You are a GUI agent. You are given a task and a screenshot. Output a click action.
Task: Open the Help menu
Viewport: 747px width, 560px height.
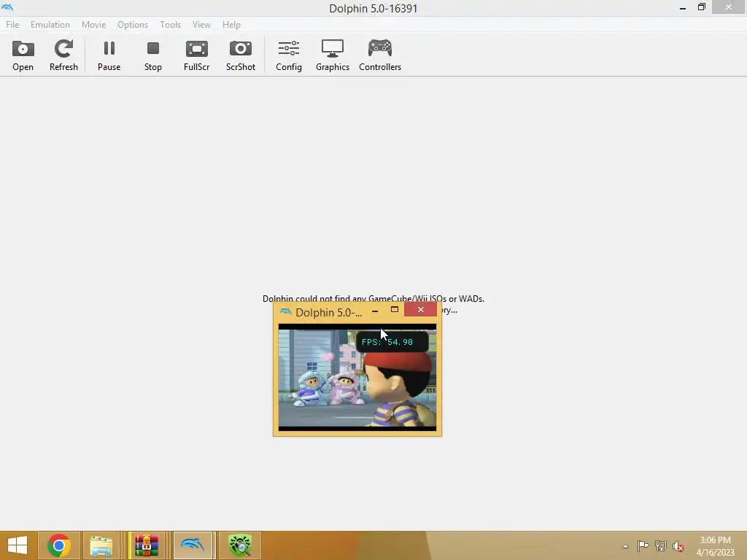point(231,25)
